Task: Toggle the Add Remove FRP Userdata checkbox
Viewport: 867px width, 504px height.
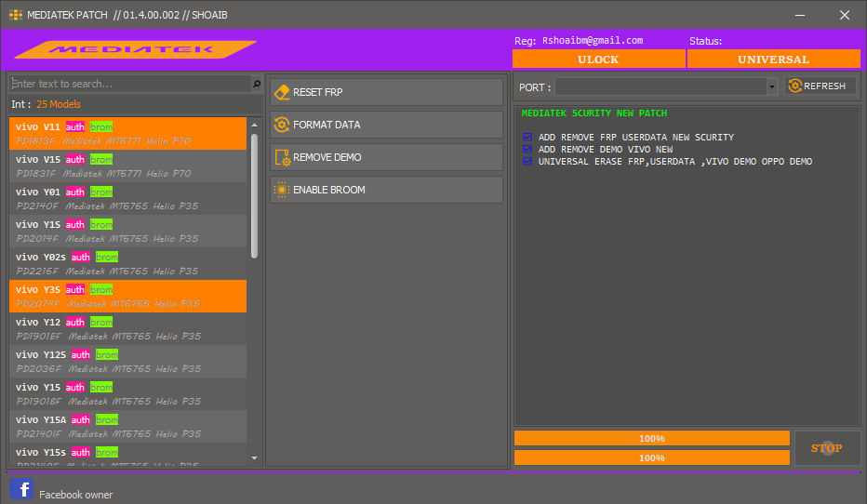Action: (x=527, y=138)
